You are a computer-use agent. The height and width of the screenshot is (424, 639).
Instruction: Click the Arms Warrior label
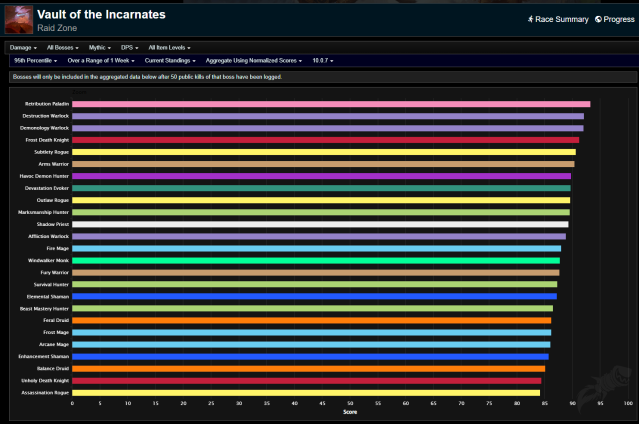click(x=54, y=164)
